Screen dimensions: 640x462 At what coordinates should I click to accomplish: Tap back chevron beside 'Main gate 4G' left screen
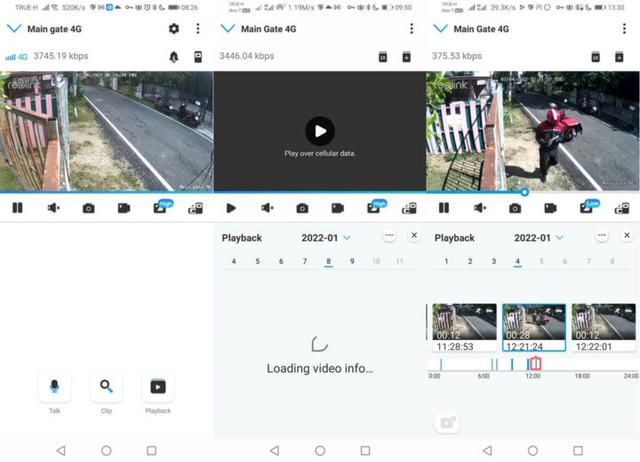click(x=14, y=29)
